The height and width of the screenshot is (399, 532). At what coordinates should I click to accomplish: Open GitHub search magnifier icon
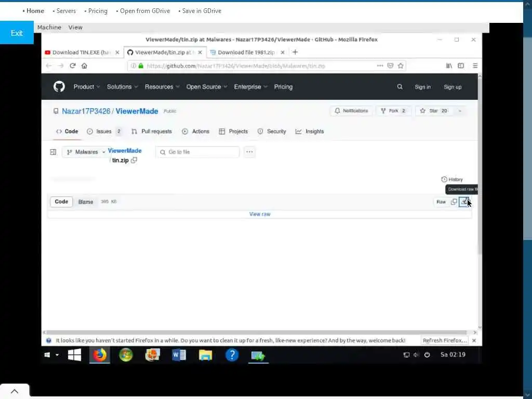pos(400,87)
